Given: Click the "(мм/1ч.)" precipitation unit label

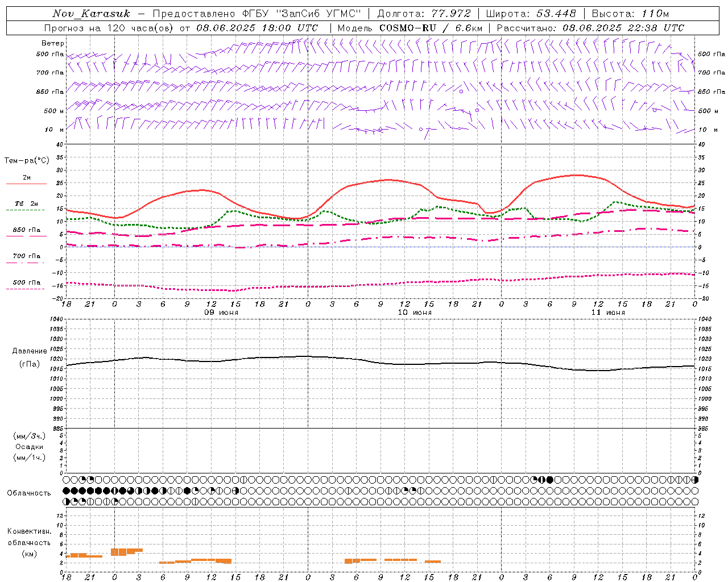Looking at the screenshot, I should 30,458.
